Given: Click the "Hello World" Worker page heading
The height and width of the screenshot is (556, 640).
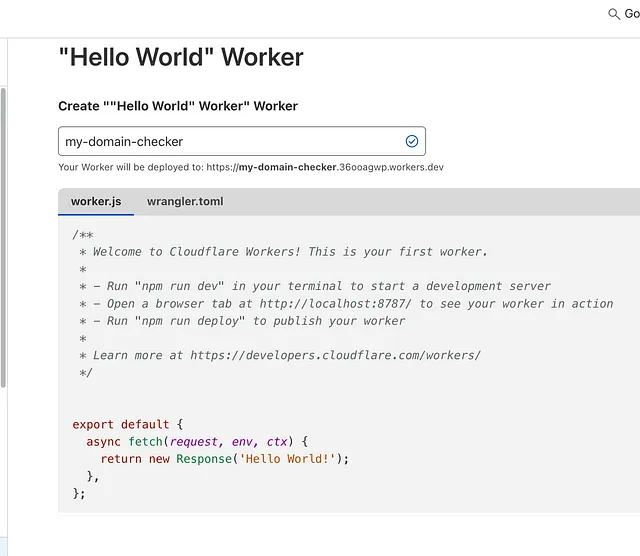Looking at the screenshot, I should 181,57.
